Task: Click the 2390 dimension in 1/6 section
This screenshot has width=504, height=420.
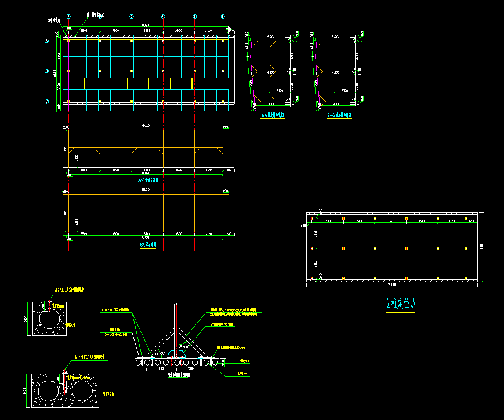Action: pyautogui.click(x=280, y=90)
